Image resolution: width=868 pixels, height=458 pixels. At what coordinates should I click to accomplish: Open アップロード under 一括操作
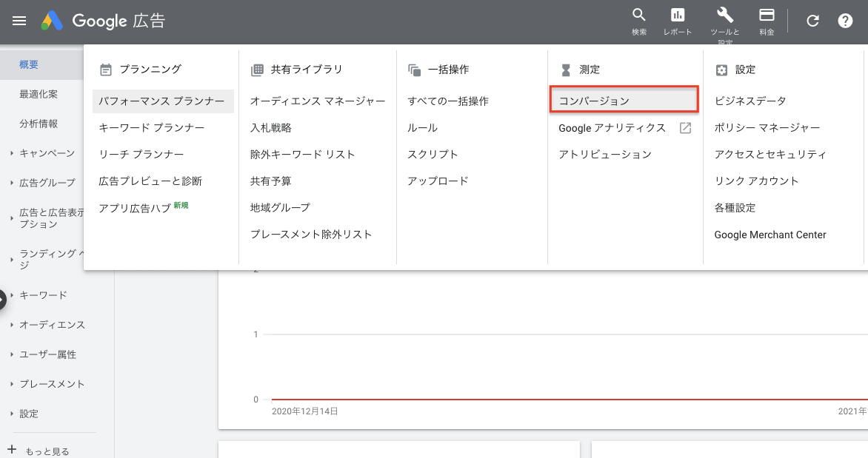click(438, 181)
